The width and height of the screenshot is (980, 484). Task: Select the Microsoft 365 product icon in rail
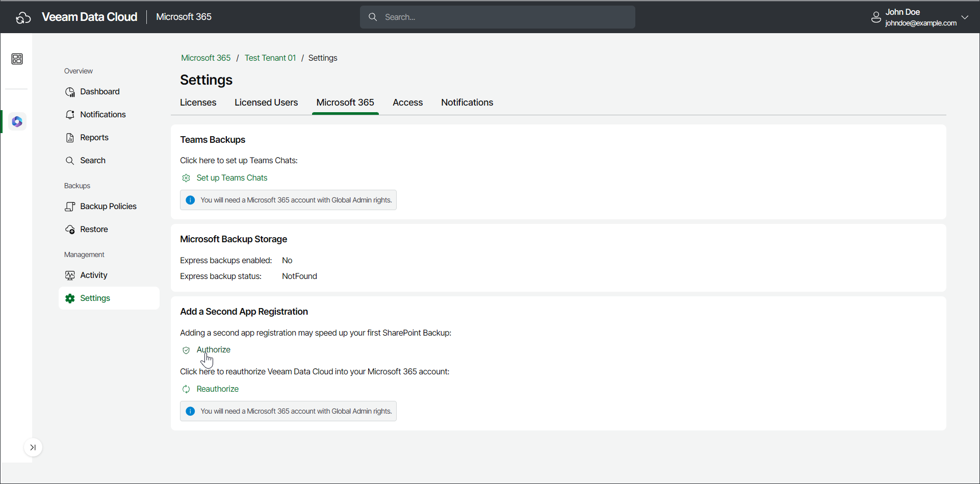pyautogui.click(x=17, y=122)
